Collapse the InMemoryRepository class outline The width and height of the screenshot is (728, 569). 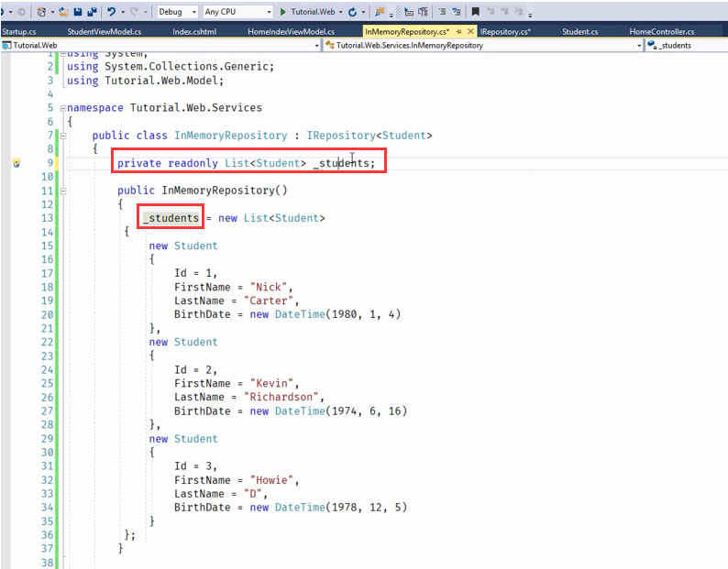(x=61, y=136)
